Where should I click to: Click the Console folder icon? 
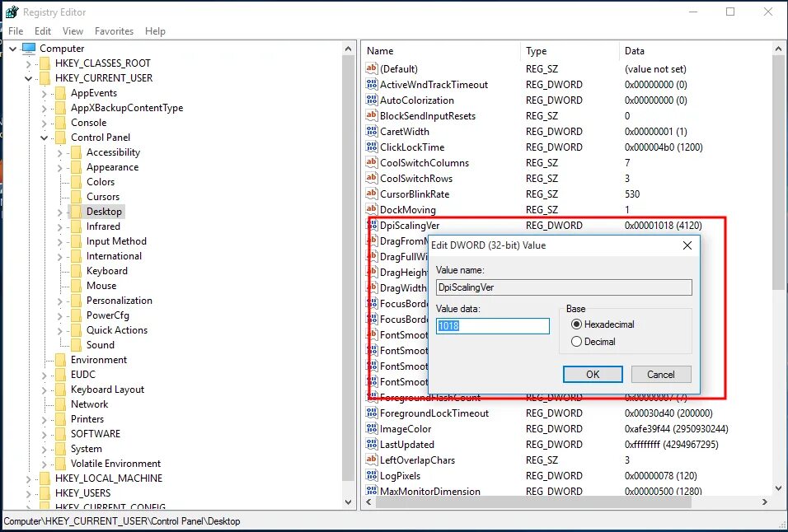coord(60,123)
